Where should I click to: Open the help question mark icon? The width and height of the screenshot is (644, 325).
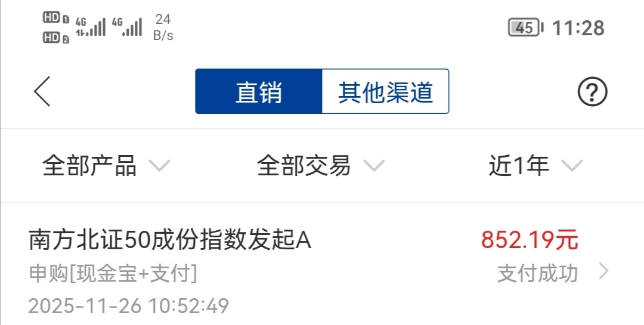coord(592,92)
